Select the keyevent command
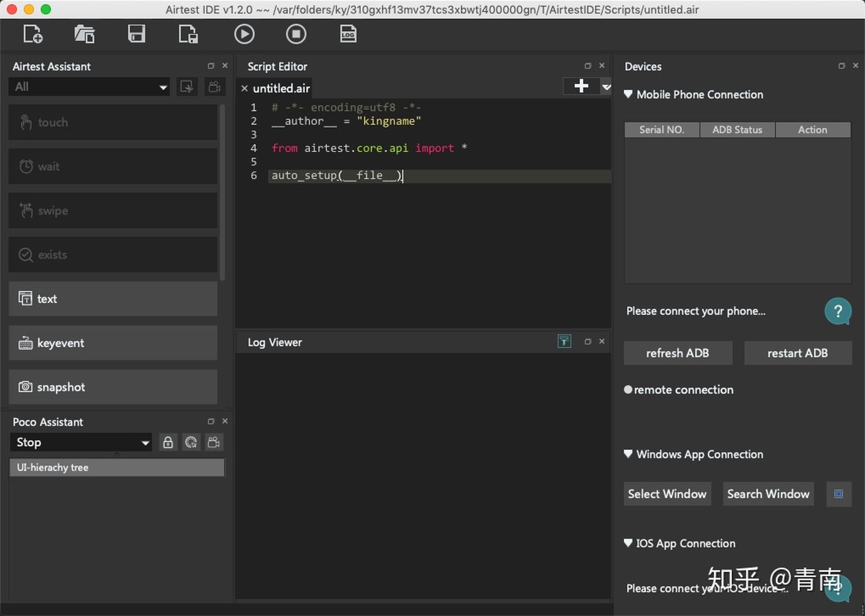Viewport: 865px width, 616px height. [x=113, y=343]
